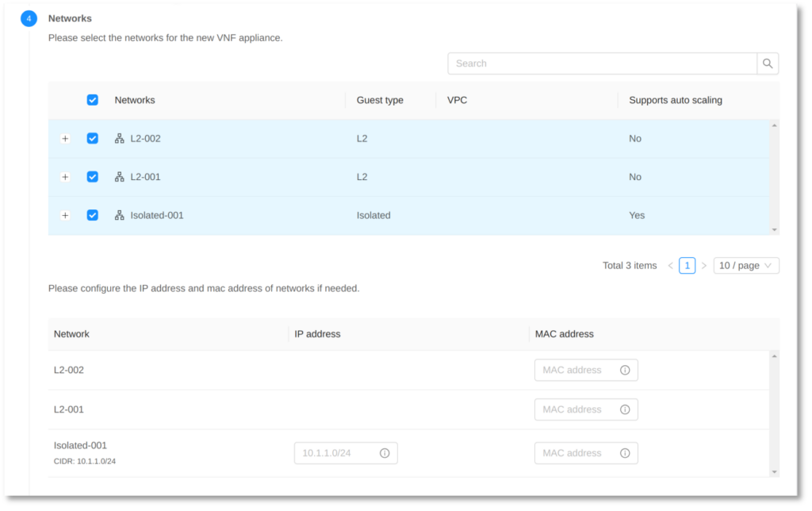Focus the network Search field

click(x=603, y=63)
